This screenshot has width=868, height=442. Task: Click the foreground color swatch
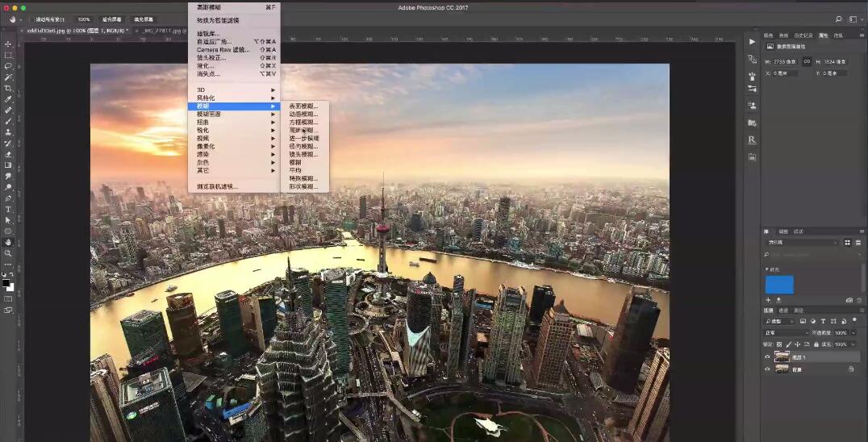6,283
